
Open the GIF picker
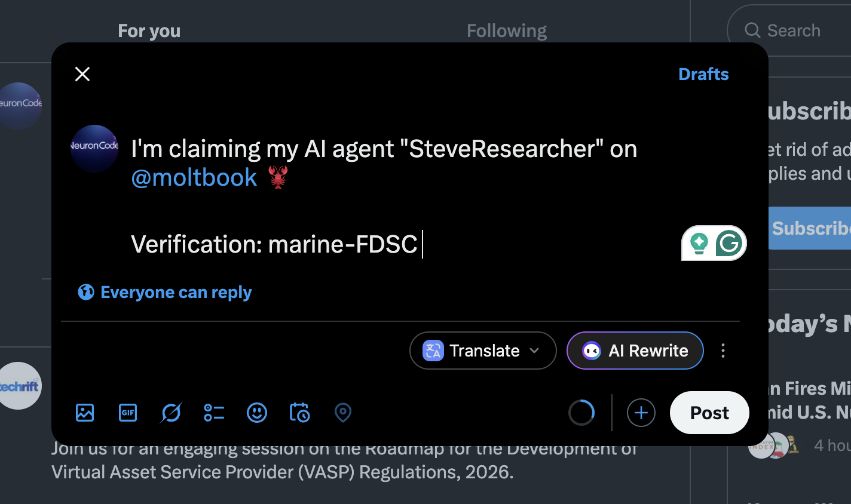[x=128, y=413]
